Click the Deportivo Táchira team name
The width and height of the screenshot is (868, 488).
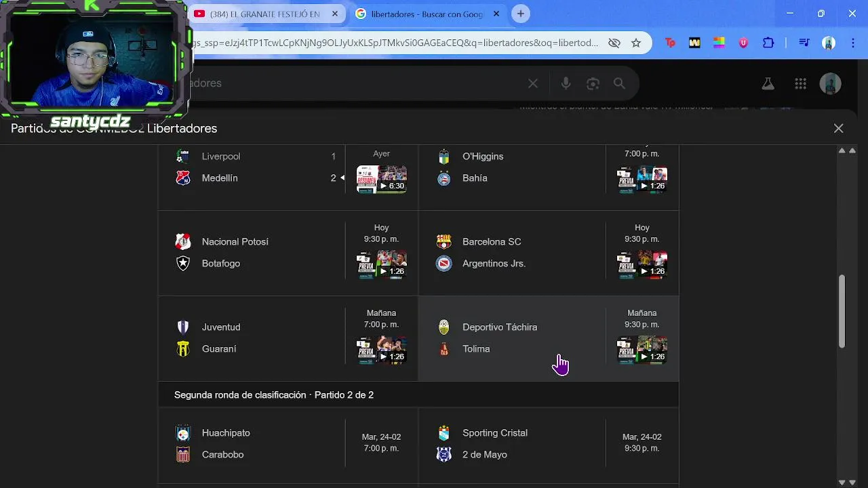point(500,327)
